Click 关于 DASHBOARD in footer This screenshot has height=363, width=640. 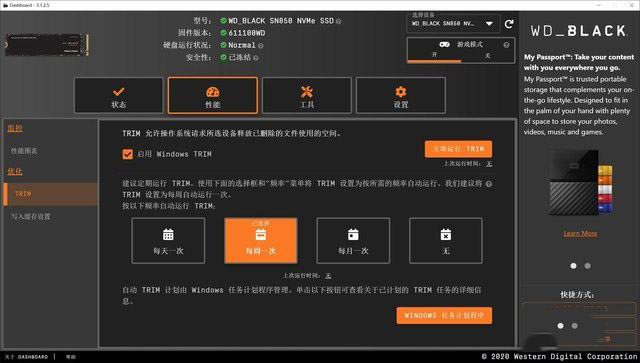[27, 357]
